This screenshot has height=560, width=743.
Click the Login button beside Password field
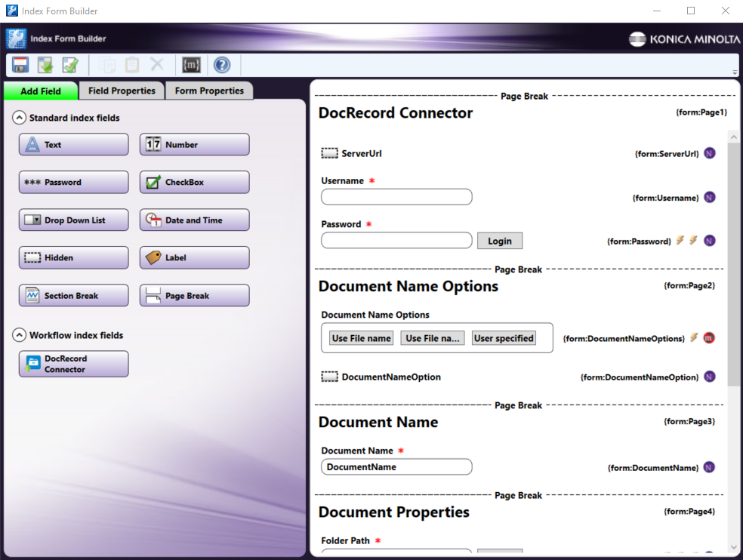[x=499, y=241]
